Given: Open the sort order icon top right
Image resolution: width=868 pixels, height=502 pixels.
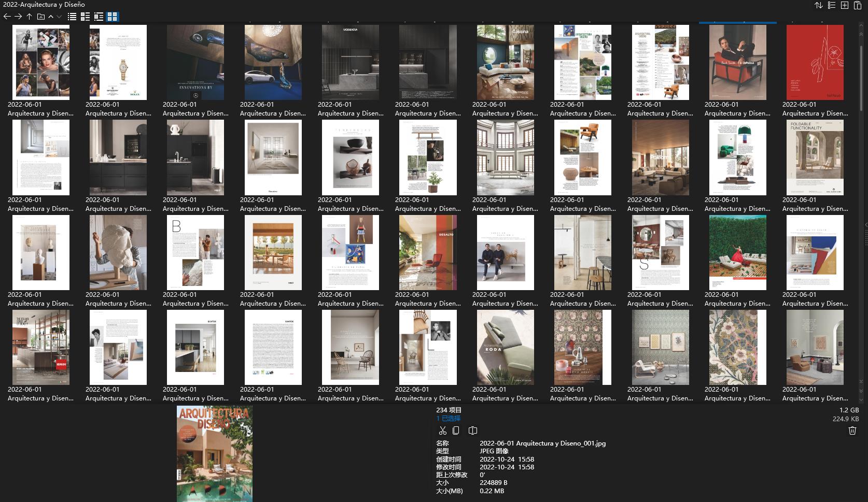Looking at the screenshot, I should point(817,5).
